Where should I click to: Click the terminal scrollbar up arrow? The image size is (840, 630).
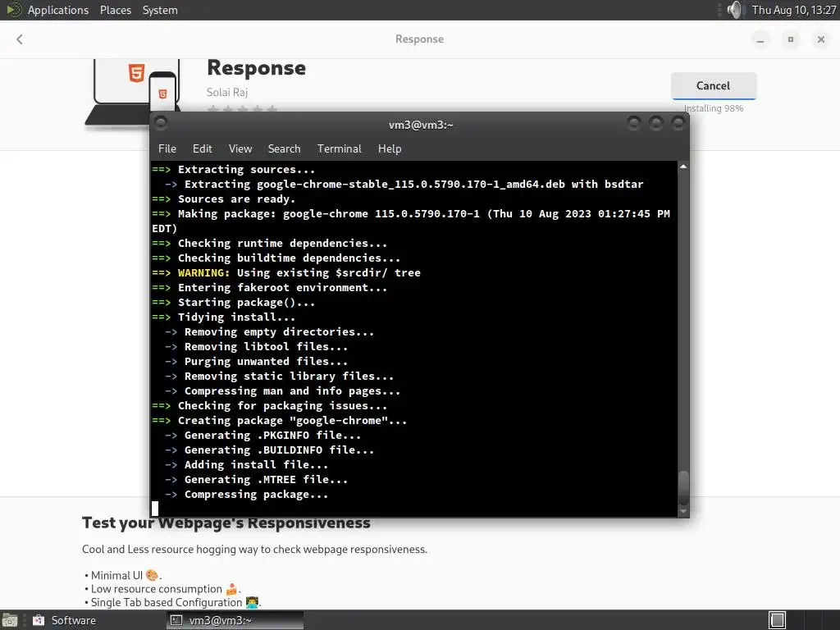(x=683, y=167)
